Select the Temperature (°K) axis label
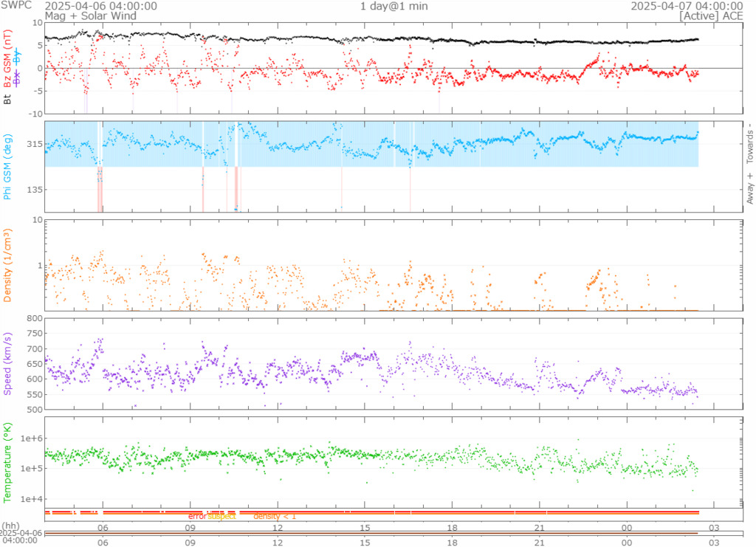The height and width of the screenshot is (547, 756). [x=9, y=461]
